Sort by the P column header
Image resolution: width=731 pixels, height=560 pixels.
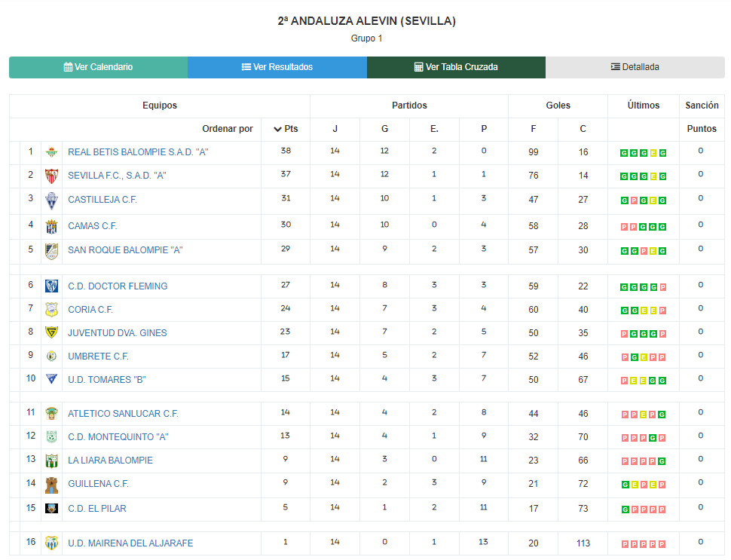pos(484,129)
